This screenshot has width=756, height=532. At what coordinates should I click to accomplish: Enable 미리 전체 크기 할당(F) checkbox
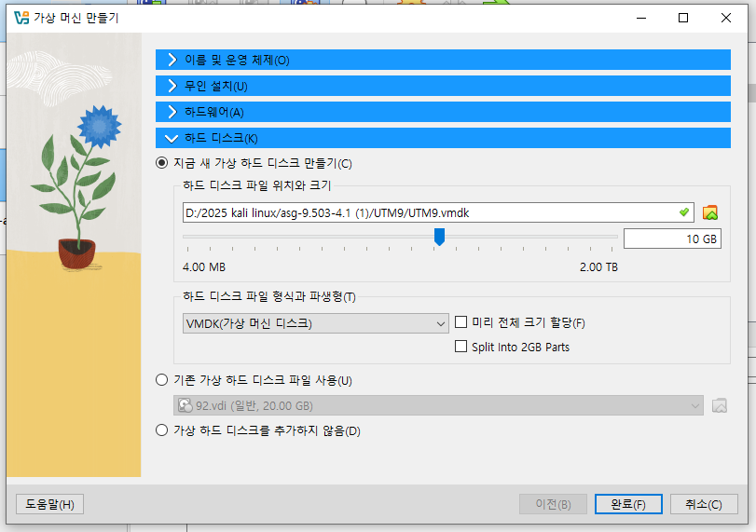point(460,321)
